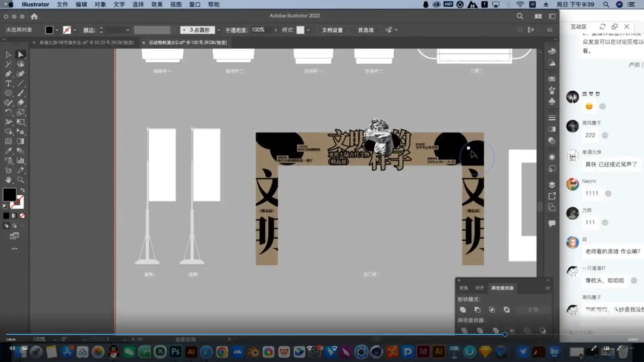The width and height of the screenshot is (644, 362).
Task: Click the Unite shape mode icon
Action: coord(463,310)
